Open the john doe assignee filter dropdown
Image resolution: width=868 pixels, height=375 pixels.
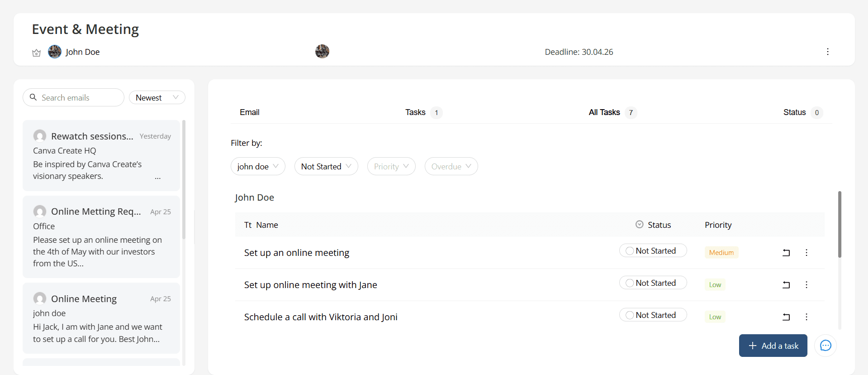[258, 166]
